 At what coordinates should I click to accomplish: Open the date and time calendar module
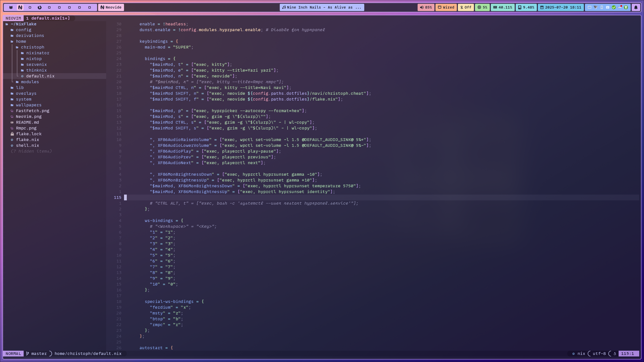coord(560,7)
